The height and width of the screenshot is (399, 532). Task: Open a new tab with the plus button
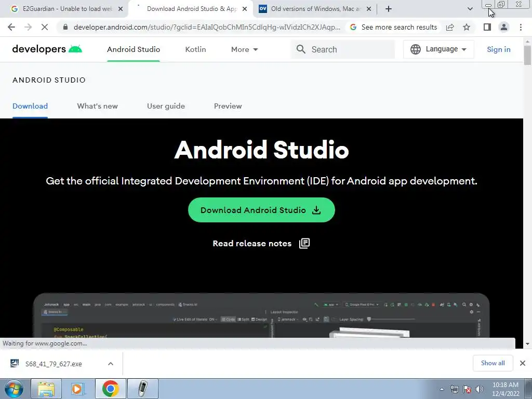point(389,9)
